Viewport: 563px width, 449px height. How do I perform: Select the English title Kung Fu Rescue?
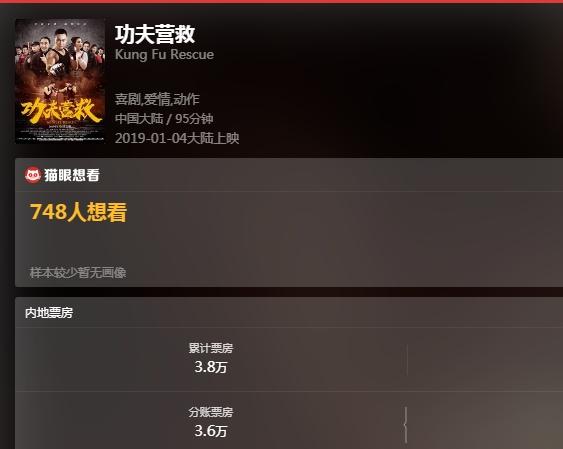click(164, 55)
